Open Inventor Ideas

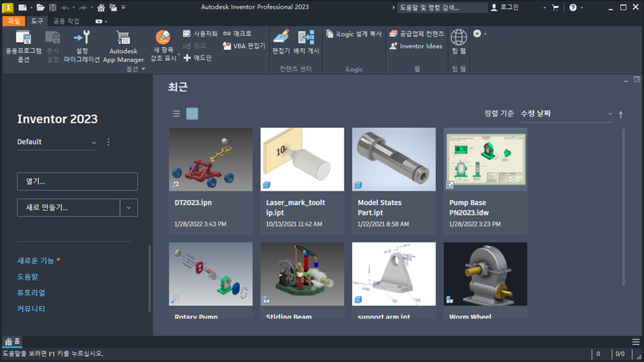coord(416,46)
